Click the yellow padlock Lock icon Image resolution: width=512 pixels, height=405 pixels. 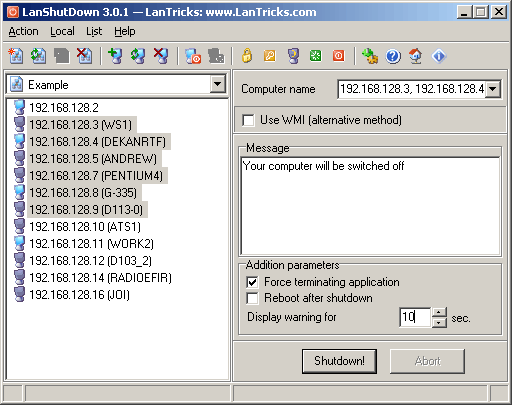pyautogui.click(x=247, y=56)
